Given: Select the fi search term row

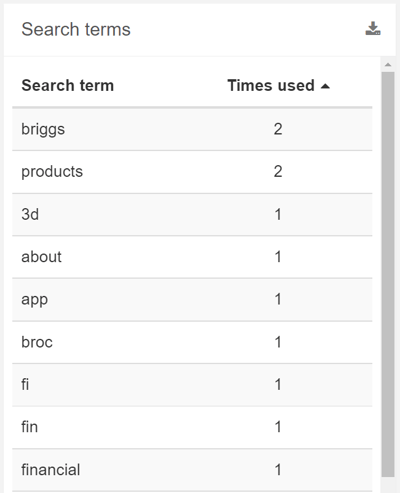Looking at the screenshot, I should coord(192,385).
